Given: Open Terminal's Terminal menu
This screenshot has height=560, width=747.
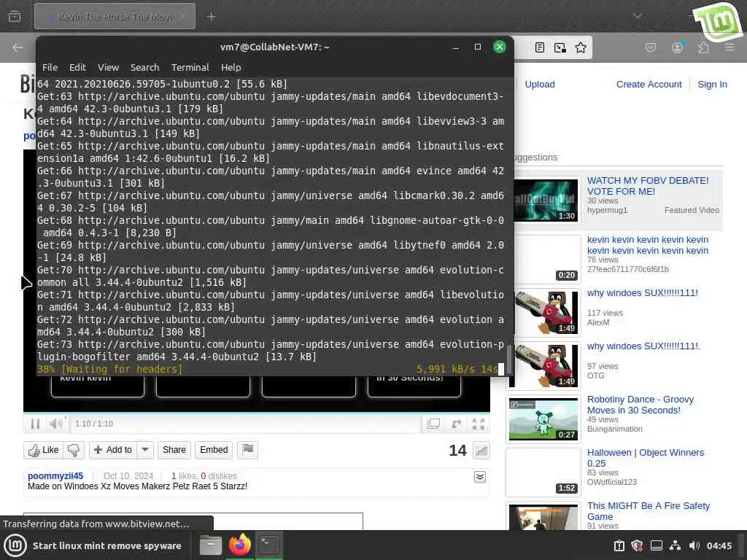Looking at the screenshot, I should click(190, 68).
